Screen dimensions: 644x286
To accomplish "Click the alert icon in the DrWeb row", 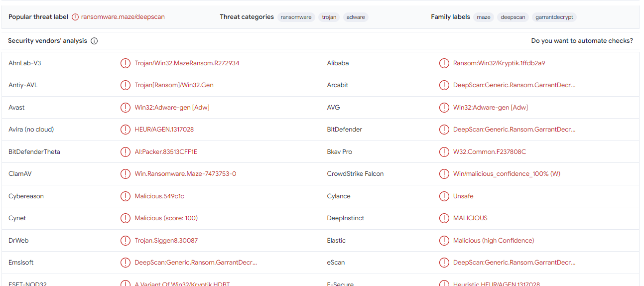I will 126,241.
